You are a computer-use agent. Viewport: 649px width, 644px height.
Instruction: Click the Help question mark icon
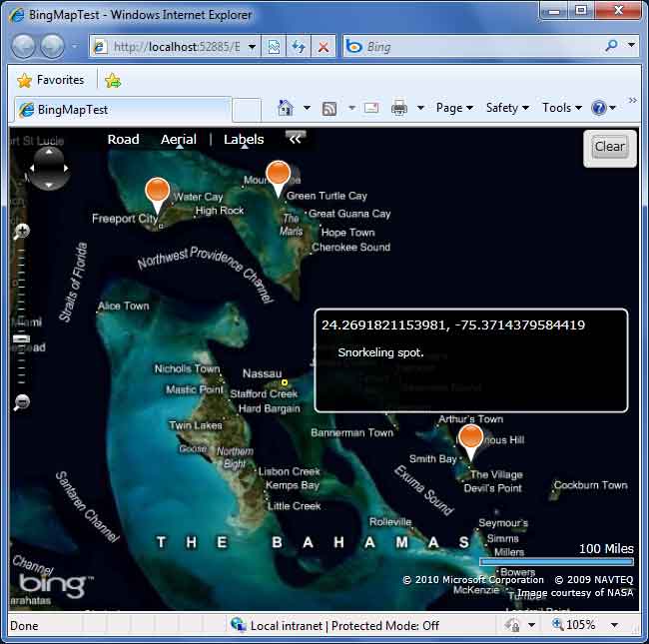pos(599,108)
